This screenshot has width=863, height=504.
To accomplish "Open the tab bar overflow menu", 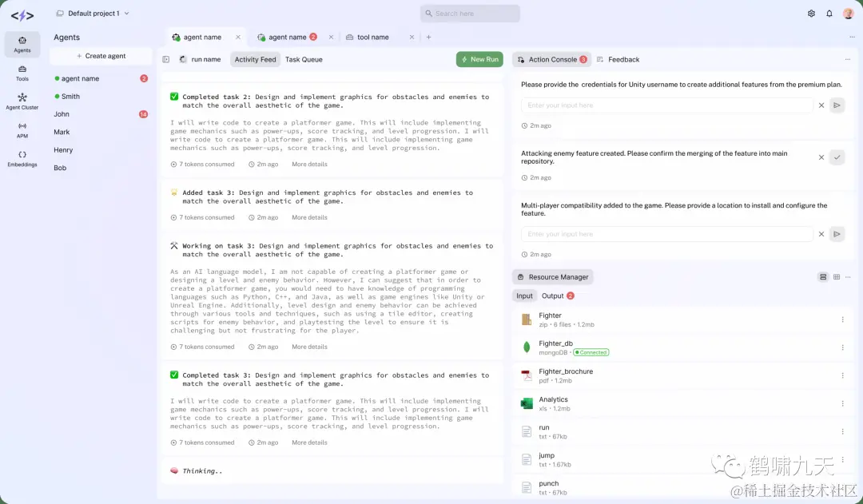I will [x=852, y=37].
